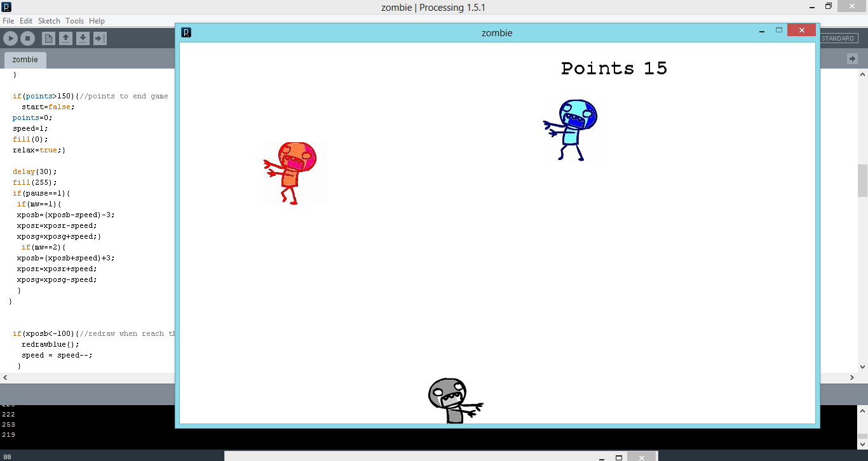Open the Edit menu
The image size is (868, 461).
point(26,21)
